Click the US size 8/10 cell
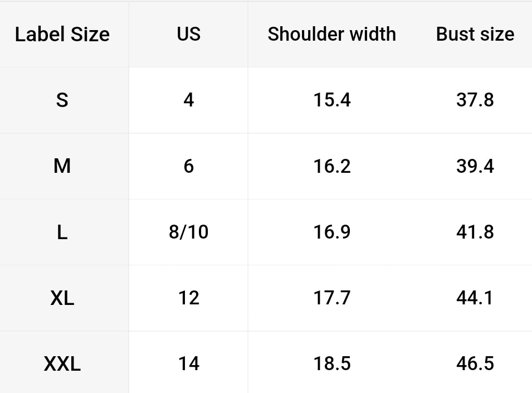532x393 pixels. pos(189,232)
